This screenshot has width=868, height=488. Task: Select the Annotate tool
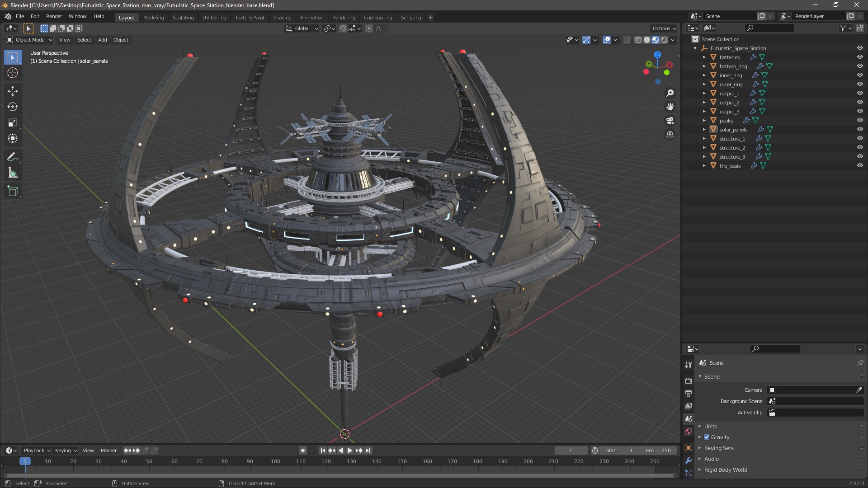coord(13,157)
